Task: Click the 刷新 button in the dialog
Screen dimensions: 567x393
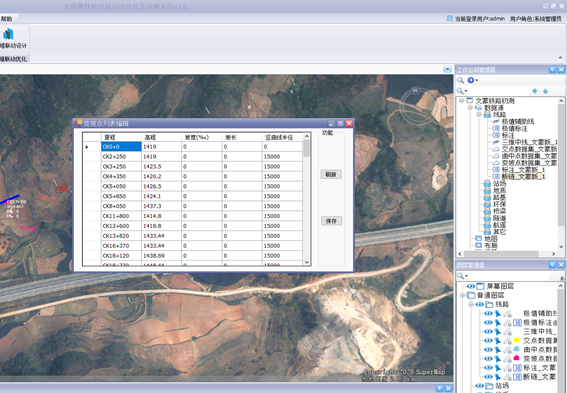Action: point(331,174)
